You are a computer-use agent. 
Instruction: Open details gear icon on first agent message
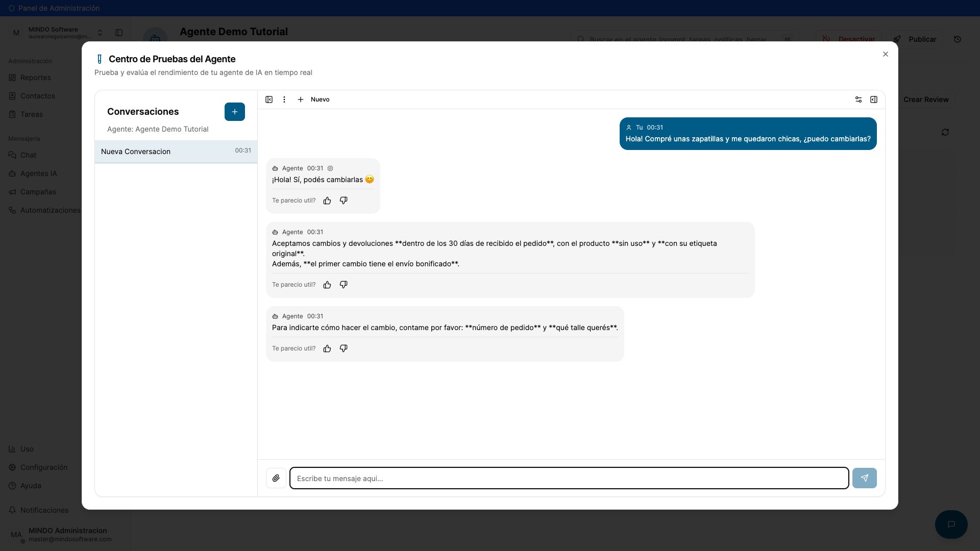330,168
